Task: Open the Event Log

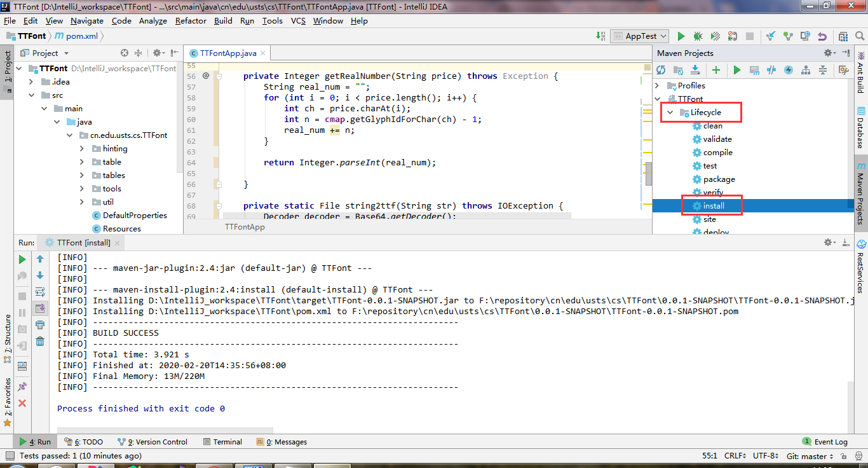Action: [x=825, y=442]
